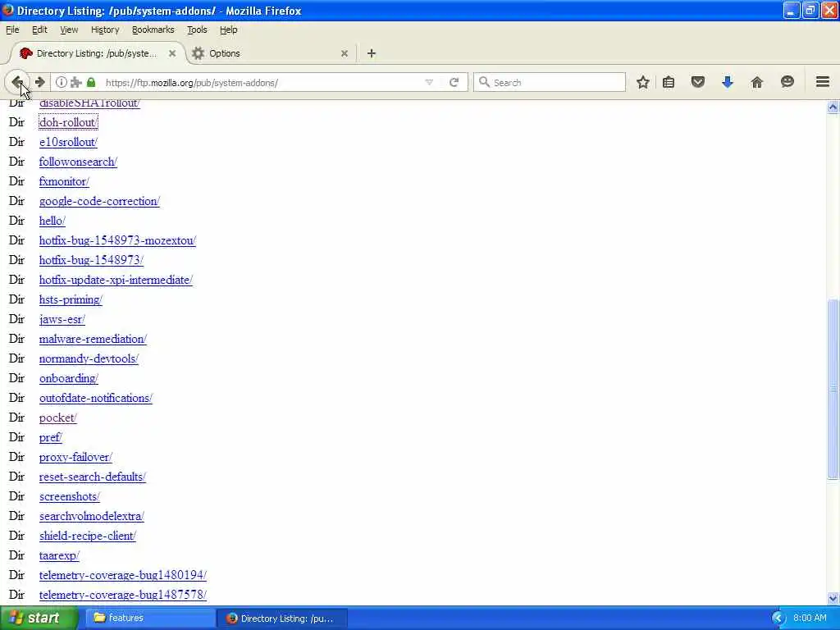This screenshot has height=630, width=840.
Task: Open site information icon in address bar
Action: (61, 83)
